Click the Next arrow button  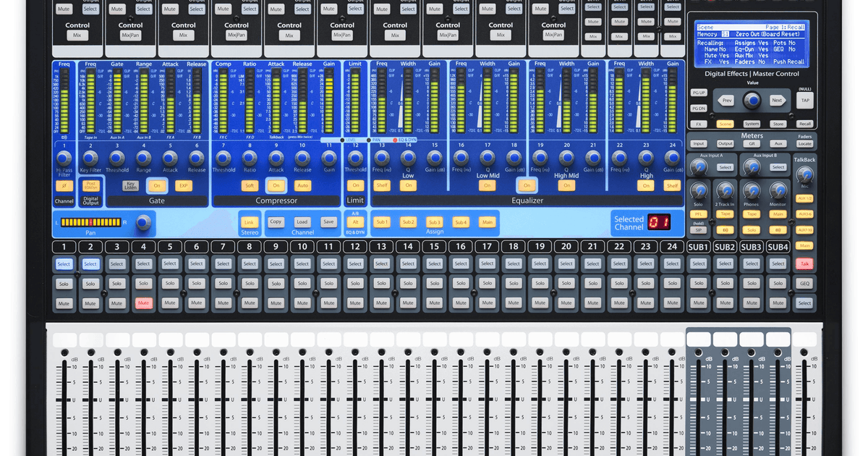(776, 101)
